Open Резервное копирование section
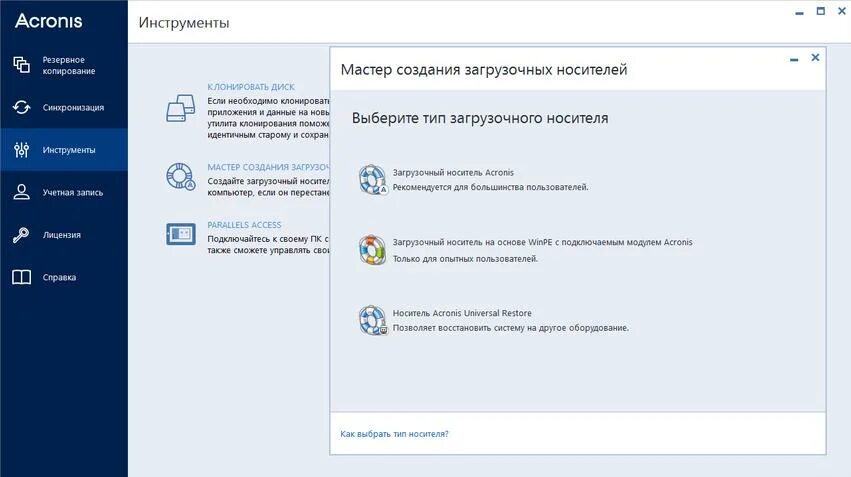 pyautogui.click(x=64, y=65)
